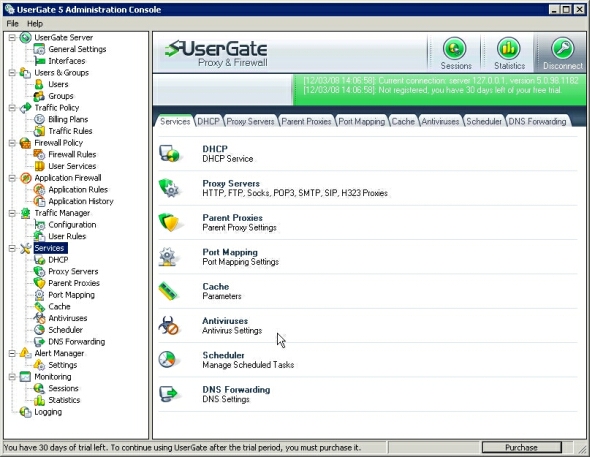Click the Scheduler clock icon in main panel
The image size is (590, 457).
pyautogui.click(x=167, y=360)
